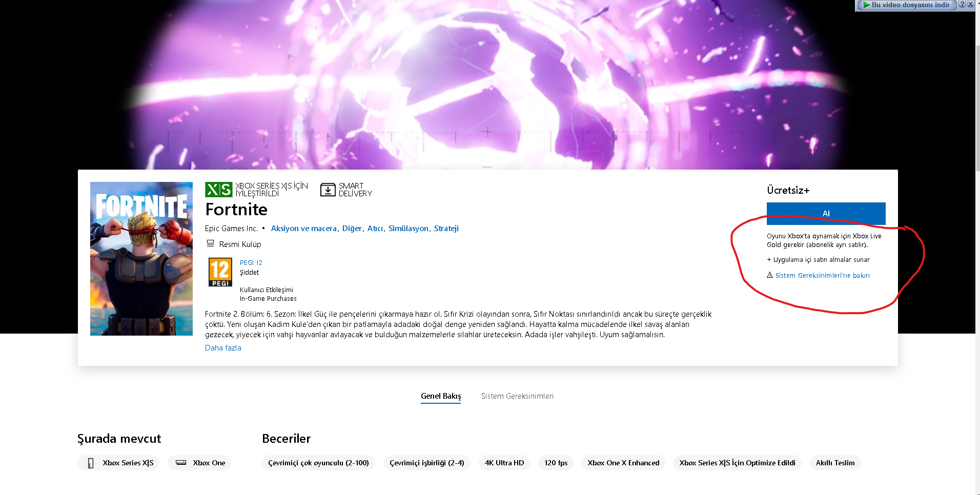Click the Ücretsiz+ price label
Screen dimensions: 980x495
pos(788,190)
